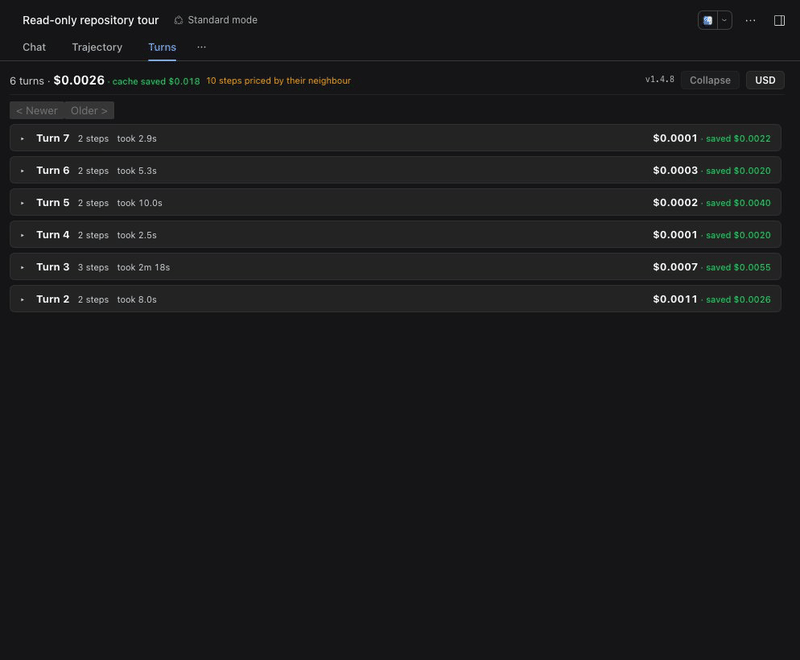Image resolution: width=800 pixels, height=660 pixels.
Task: Switch to the Chat tab
Action: pos(34,47)
